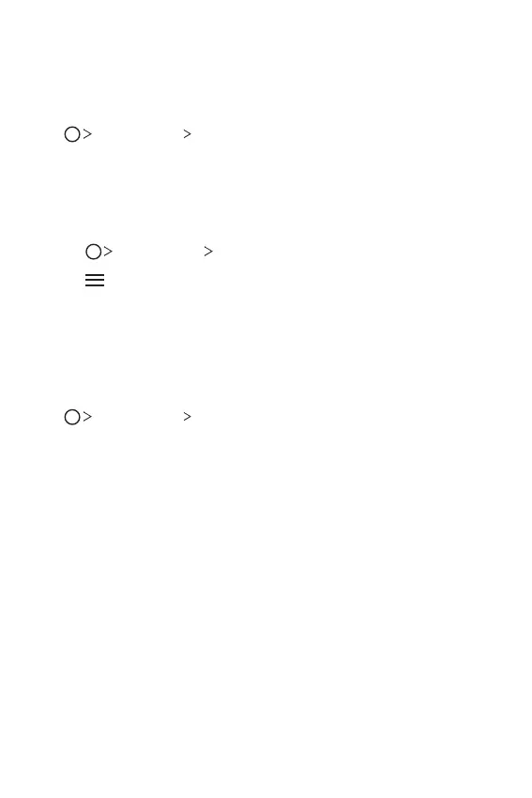532x798 pixels.
Task: Tap the last circle button on the page
Action: click(x=72, y=417)
